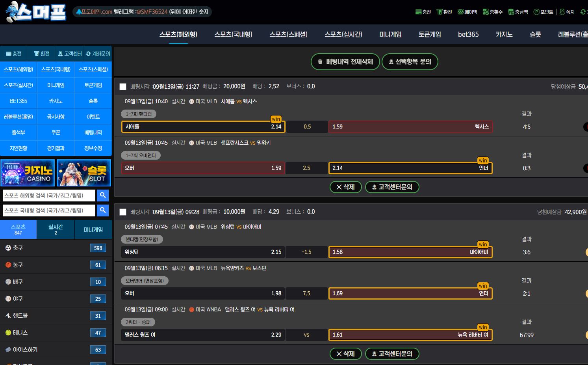588x365 pixels.
Task: Open the 카지노 top navigation menu
Action: pyautogui.click(x=504, y=34)
